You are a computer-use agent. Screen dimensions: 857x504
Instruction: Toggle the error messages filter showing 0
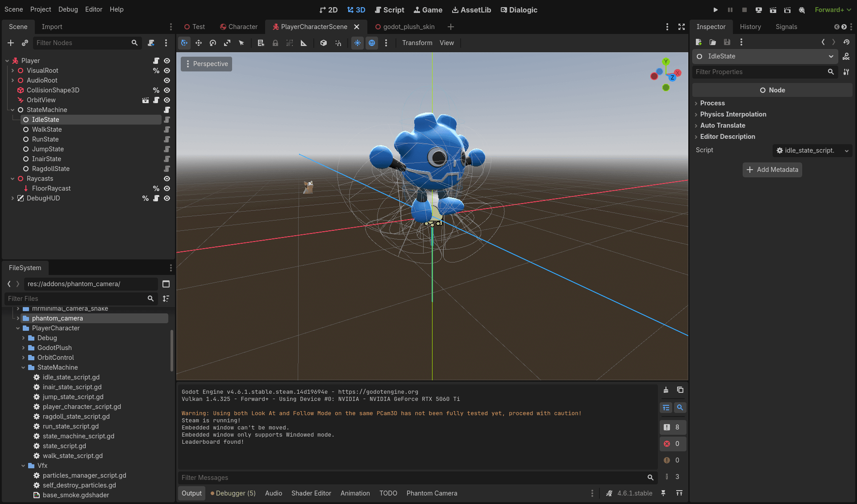tap(673, 444)
